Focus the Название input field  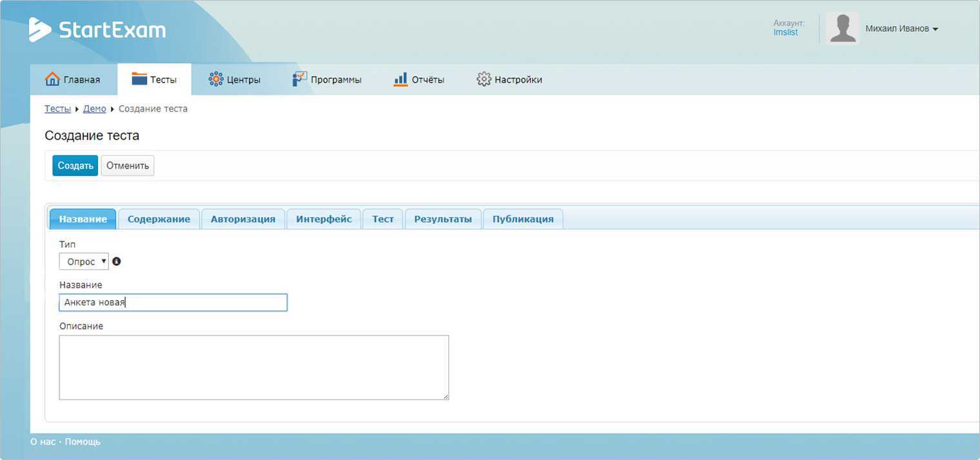[x=173, y=303]
